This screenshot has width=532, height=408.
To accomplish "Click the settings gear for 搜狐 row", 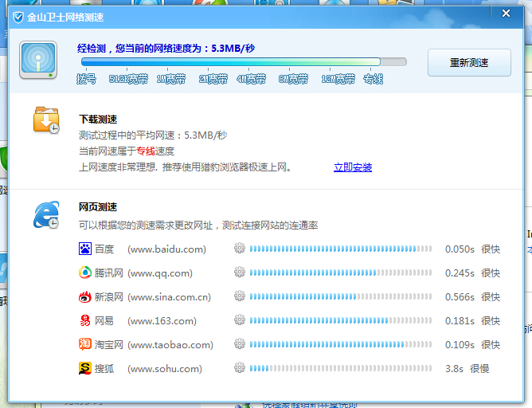I will point(240,368).
